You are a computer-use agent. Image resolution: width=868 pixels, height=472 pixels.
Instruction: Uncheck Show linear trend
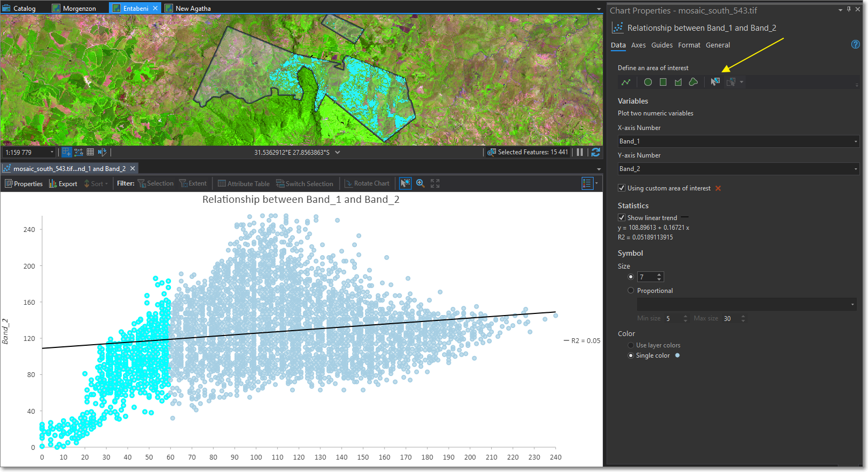point(622,217)
